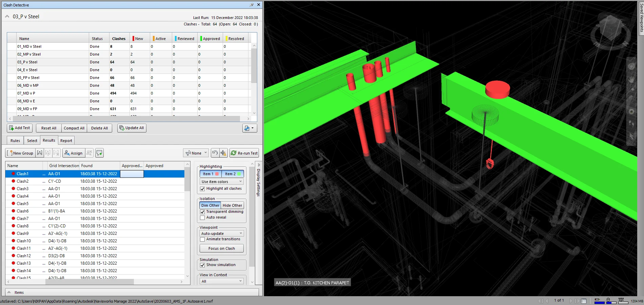Click the Add Test button

click(20, 128)
